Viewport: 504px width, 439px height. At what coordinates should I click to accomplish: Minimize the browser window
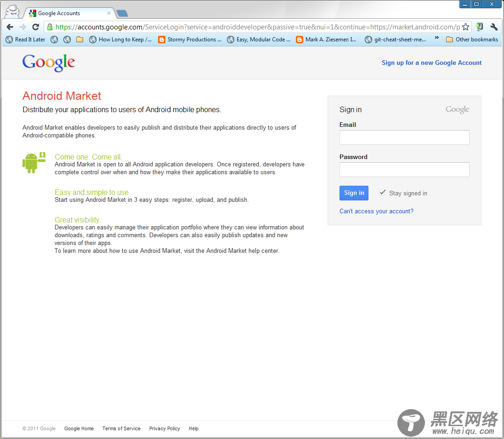coord(465,5)
